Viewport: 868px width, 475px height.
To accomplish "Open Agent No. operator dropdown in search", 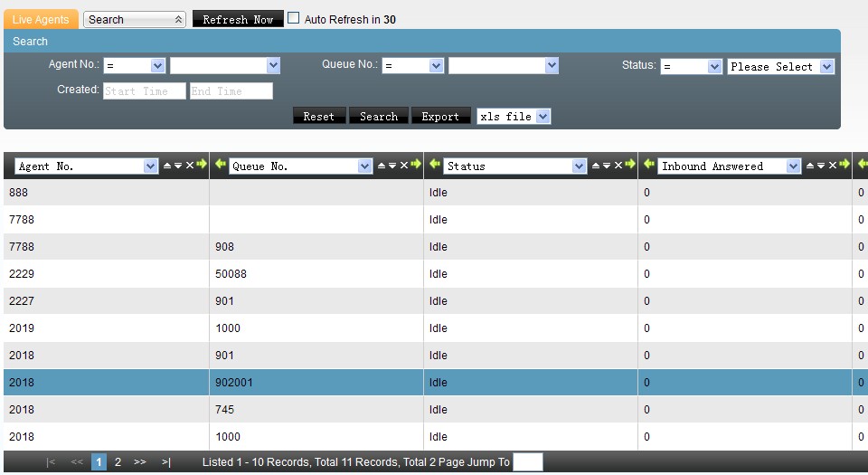I will coord(135,66).
